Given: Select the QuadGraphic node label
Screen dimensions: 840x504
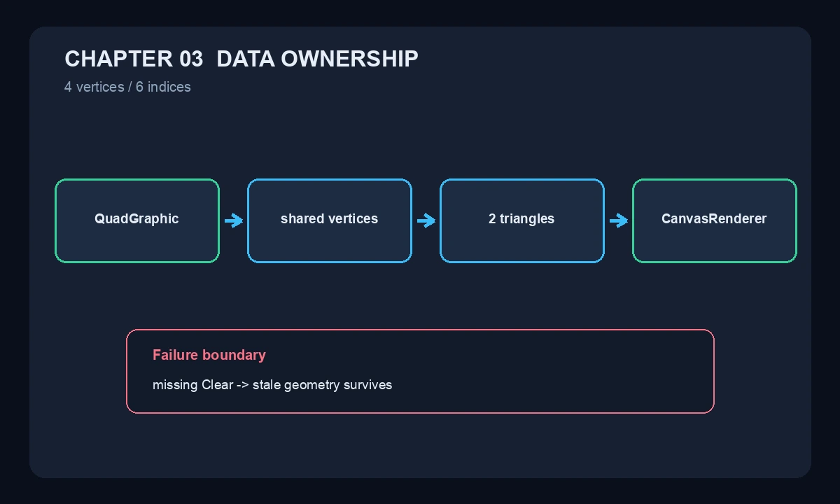Looking at the screenshot, I should tap(136, 219).
